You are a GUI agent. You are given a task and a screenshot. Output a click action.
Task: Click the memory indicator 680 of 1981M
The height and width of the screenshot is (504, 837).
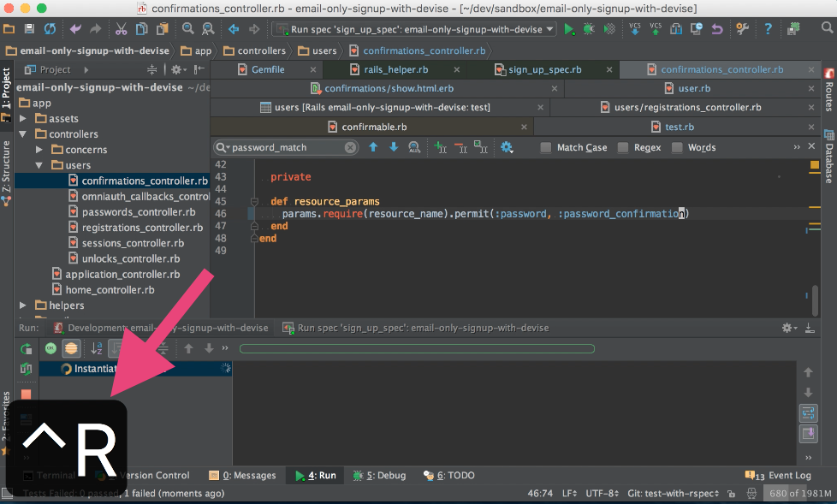799,494
